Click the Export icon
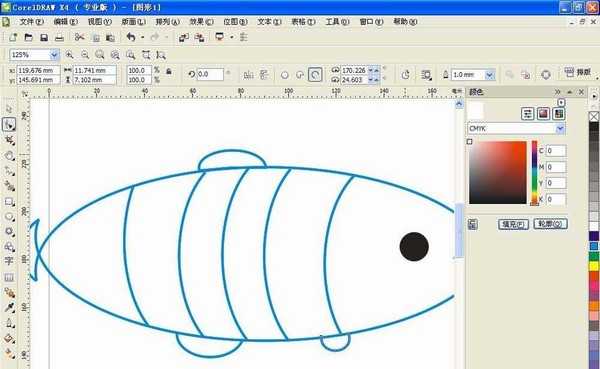 point(199,37)
